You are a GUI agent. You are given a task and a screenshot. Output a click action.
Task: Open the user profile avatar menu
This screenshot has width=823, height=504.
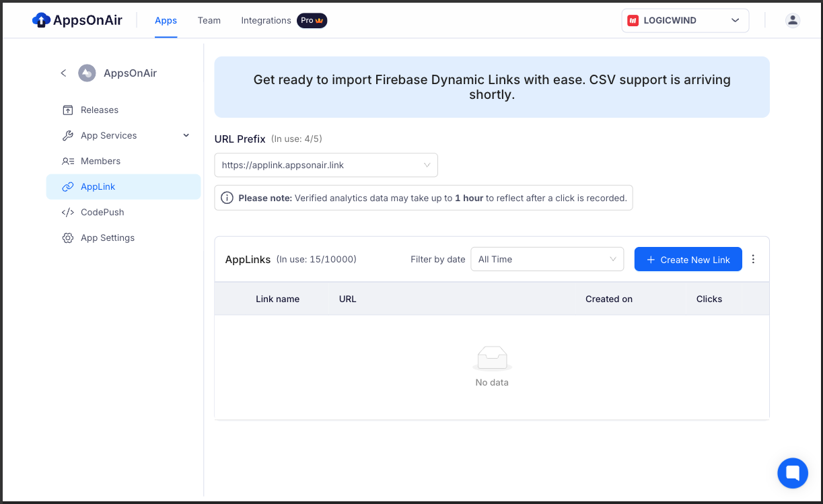(793, 20)
